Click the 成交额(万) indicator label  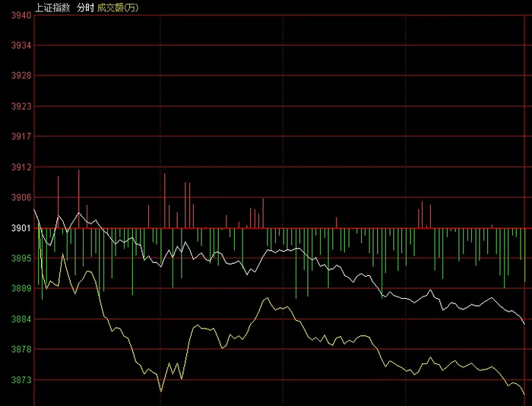pyautogui.click(x=118, y=8)
